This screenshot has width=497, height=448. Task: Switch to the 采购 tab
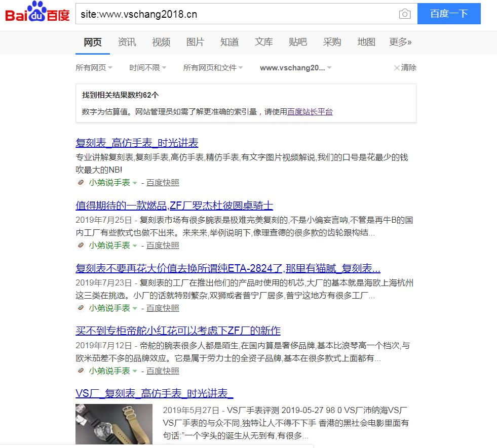[x=332, y=42]
